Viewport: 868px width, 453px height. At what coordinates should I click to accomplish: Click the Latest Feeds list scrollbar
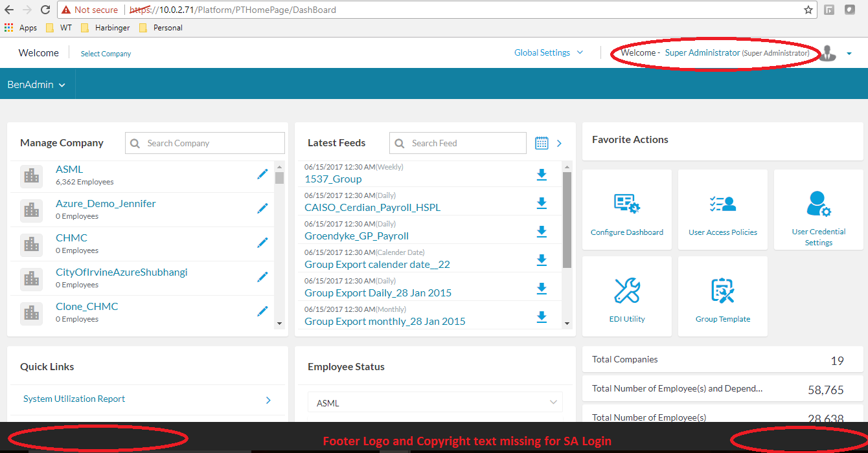567,220
